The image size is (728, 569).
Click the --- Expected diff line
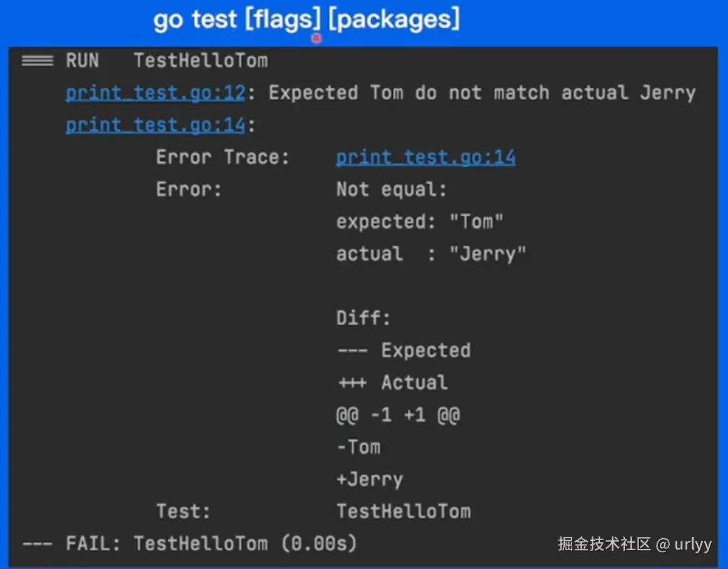click(x=404, y=350)
